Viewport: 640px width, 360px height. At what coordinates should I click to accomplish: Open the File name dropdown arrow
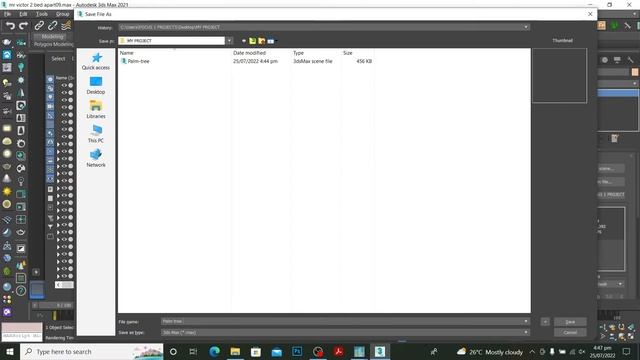[x=526, y=322]
